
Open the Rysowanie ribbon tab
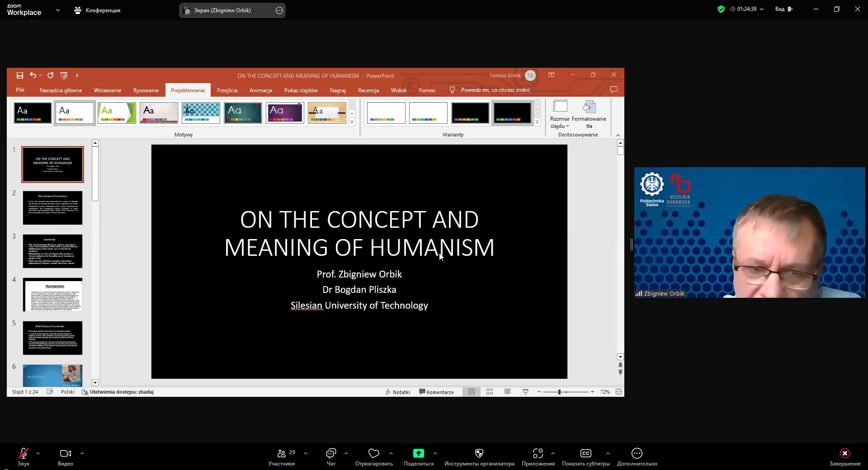coord(146,90)
